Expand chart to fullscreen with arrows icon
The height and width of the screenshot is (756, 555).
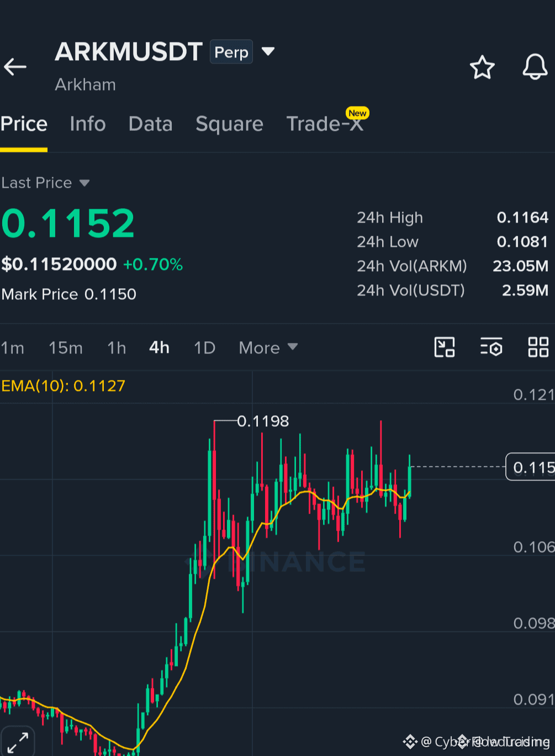[18, 742]
